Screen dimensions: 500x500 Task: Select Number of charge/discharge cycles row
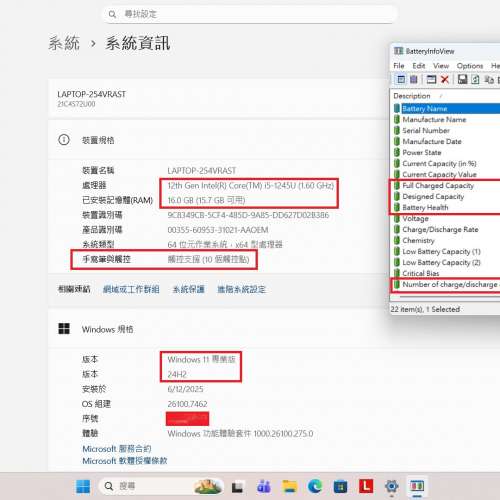click(x=446, y=285)
